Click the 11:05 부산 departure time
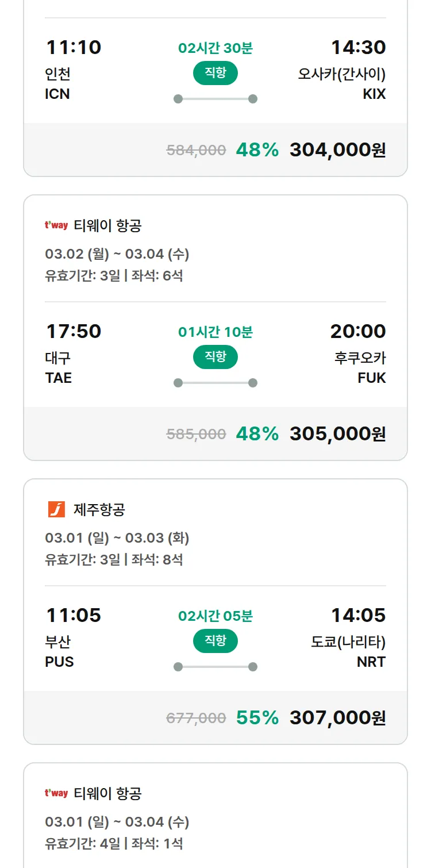The height and width of the screenshot is (868, 431). tap(74, 615)
